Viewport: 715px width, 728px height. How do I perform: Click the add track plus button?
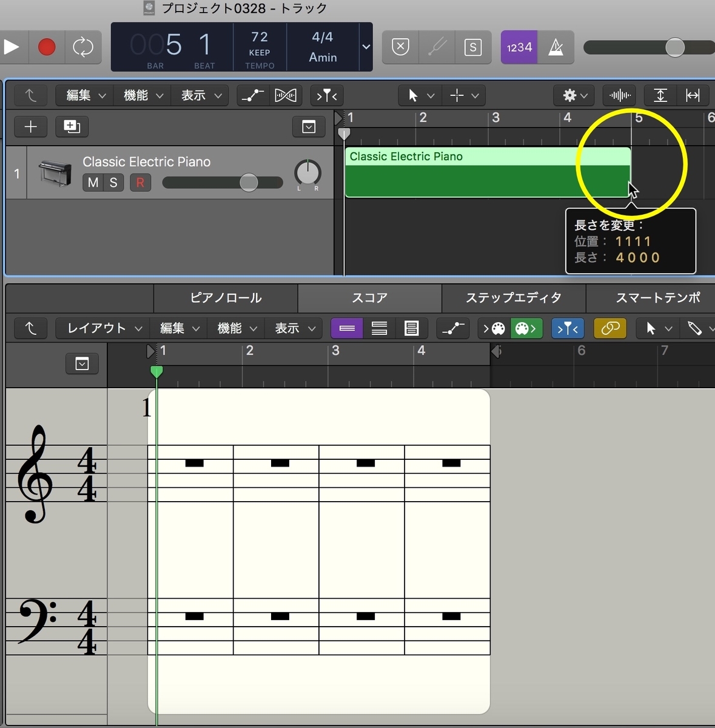30,127
